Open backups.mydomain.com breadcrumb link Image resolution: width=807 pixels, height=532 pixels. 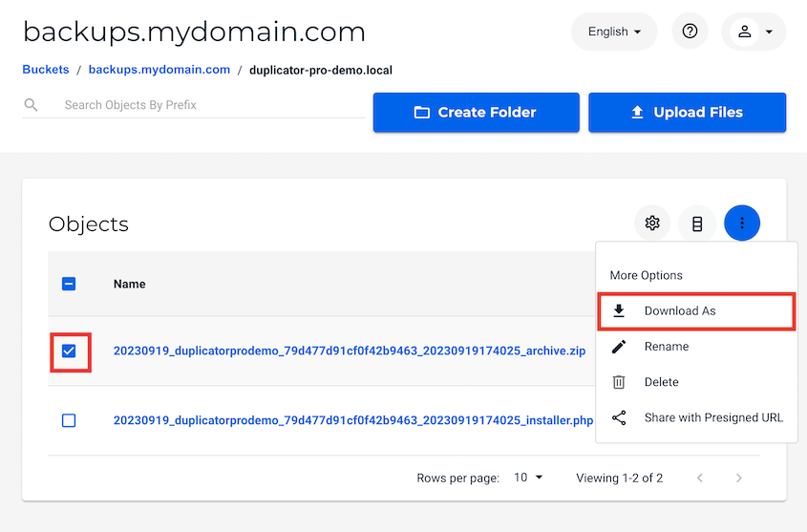pyautogui.click(x=159, y=70)
